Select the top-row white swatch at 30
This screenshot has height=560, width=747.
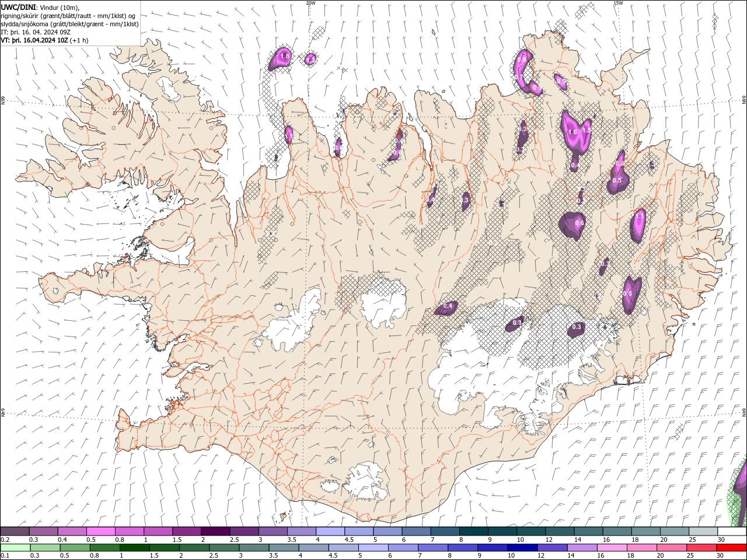(x=732, y=531)
